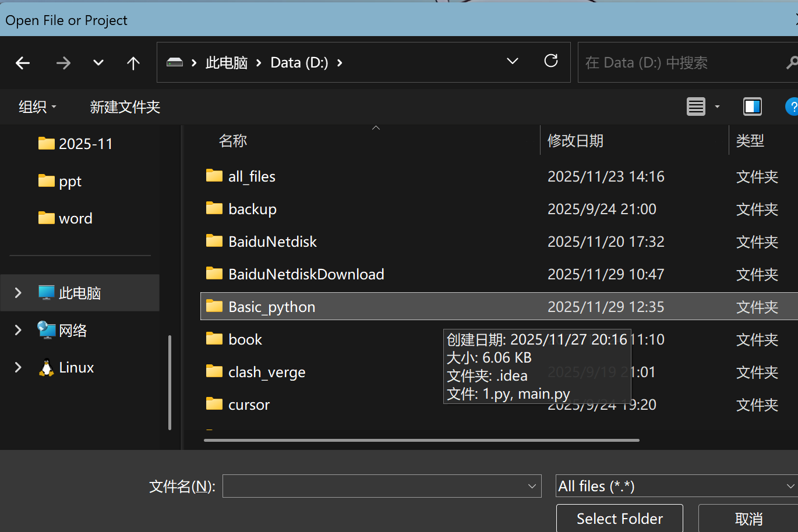Click the Forward navigation arrow
This screenshot has width=798, height=532.
click(63, 63)
